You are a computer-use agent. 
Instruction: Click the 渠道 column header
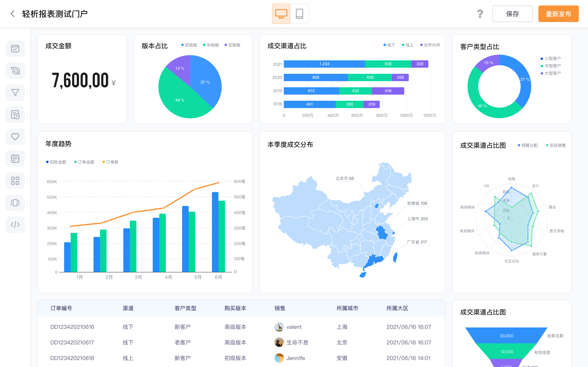click(x=128, y=308)
